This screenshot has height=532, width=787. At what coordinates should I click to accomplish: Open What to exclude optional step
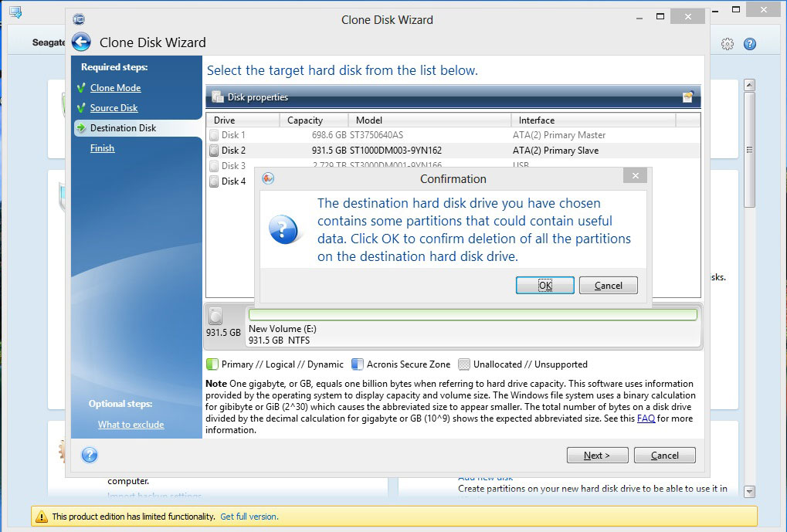click(131, 425)
